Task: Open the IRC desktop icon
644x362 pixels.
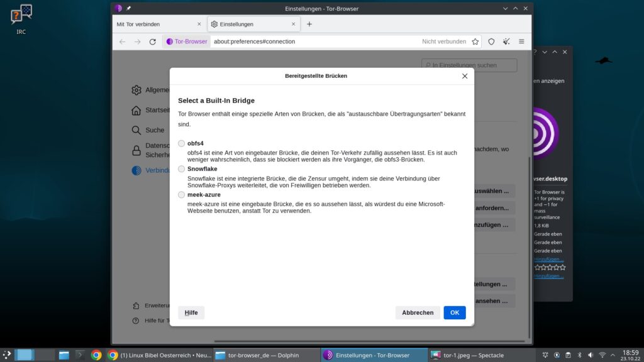Action: (21, 19)
